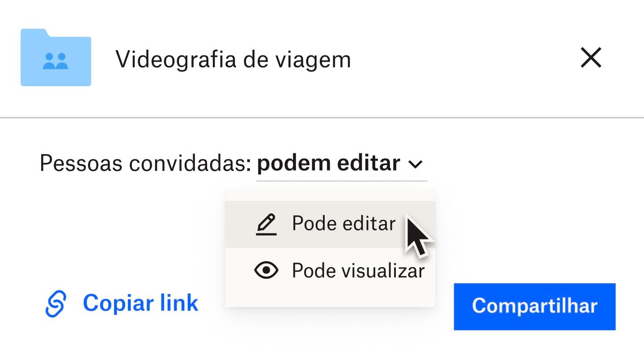Click the underline beneath podem editar
Screen dimensions: 644x353
pos(342,180)
